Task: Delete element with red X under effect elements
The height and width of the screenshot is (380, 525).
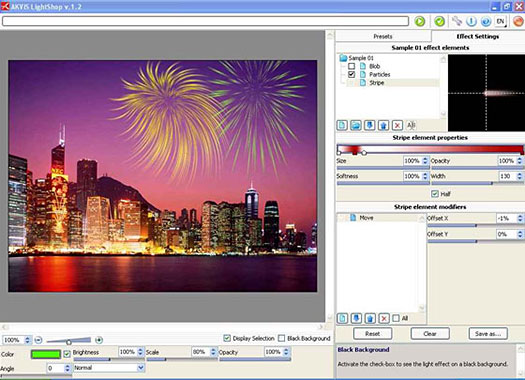Action: (x=397, y=125)
